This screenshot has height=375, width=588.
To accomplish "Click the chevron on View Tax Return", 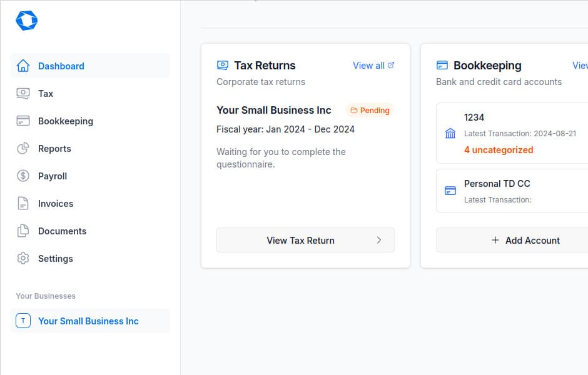I will point(378,240).
